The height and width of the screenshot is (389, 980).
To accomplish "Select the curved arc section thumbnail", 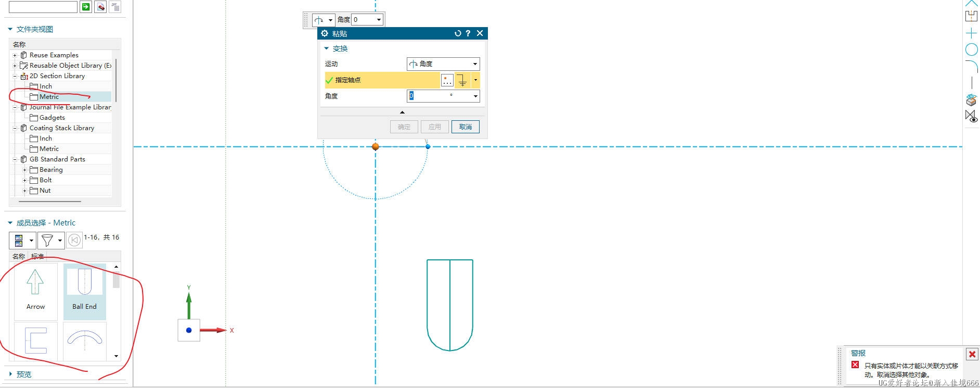I will pyautogui.click(x=84, y=341).
